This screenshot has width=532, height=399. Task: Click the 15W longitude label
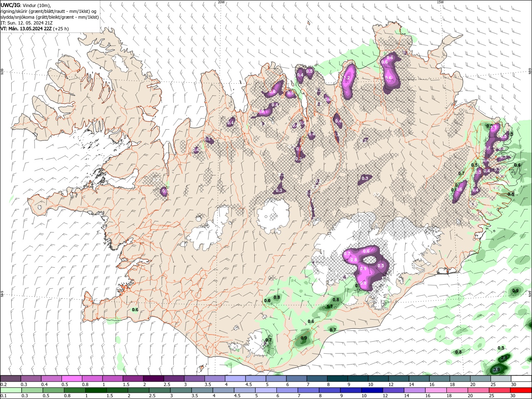pyautogui.click(x=440, y=2)
